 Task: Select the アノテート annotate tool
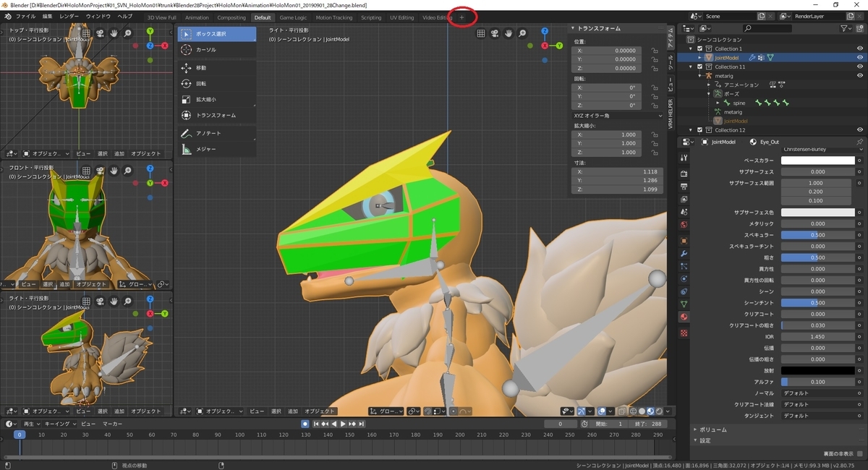[x=217, y=133]
